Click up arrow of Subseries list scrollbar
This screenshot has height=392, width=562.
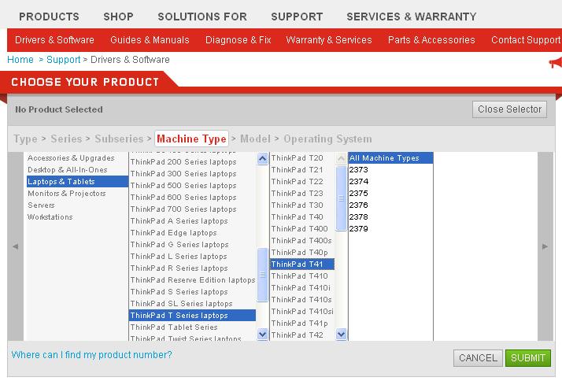[341, 158]
